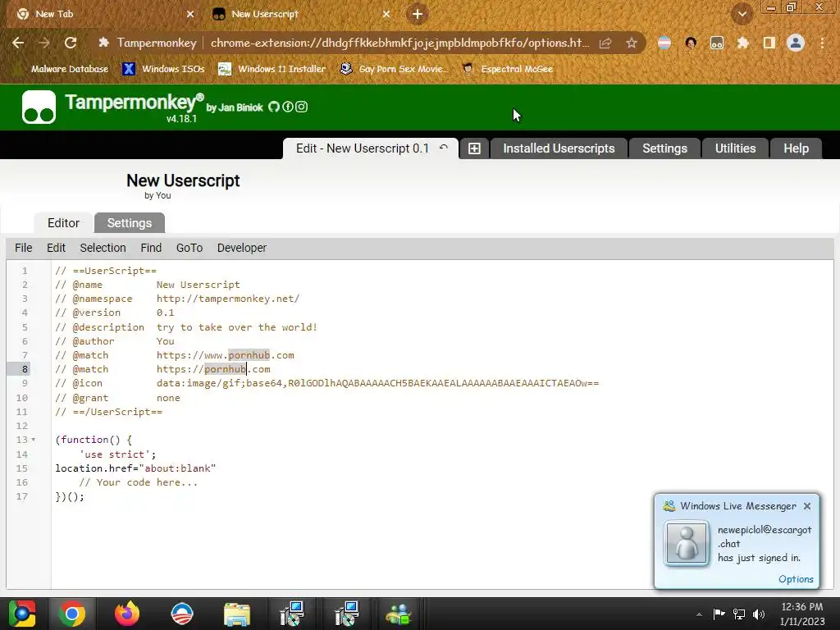
Task: Click Options in the Messenger notification
Action: 796,579
